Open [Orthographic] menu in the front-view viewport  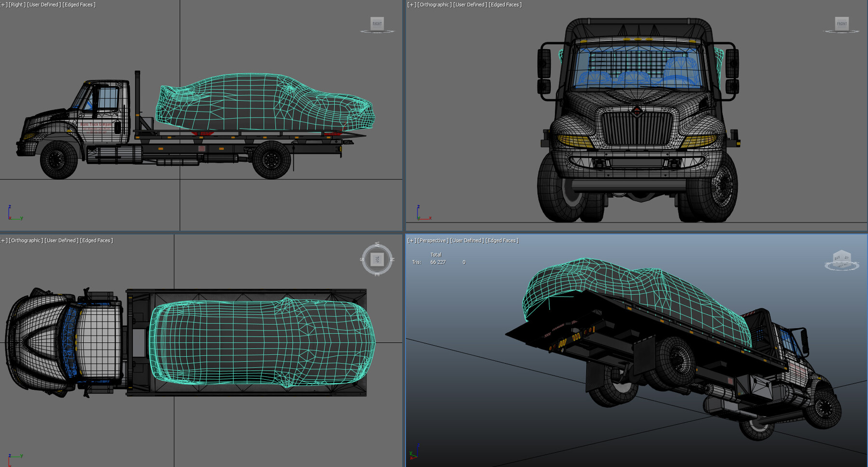pyautogui.click(x=434, y=5)
